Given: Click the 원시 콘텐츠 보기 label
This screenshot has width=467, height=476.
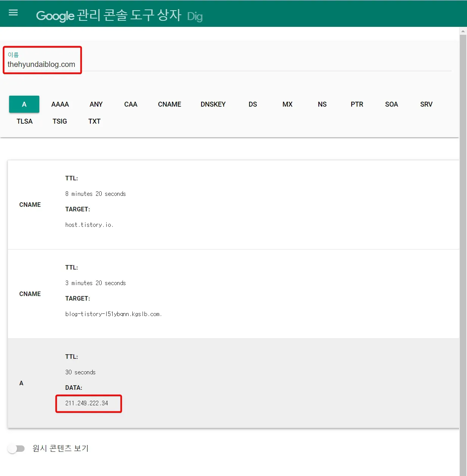Looking at the screenshot, I should (x=61, y=448).
